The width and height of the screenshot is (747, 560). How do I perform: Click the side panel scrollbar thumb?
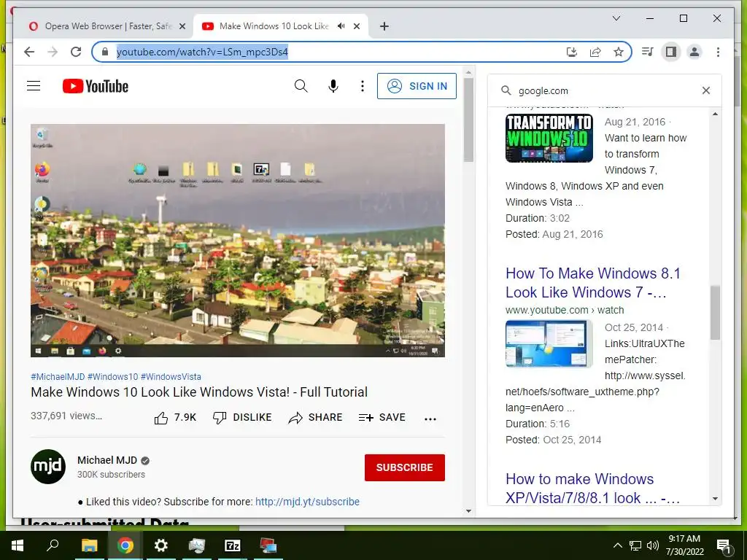(x=715, y=313)
